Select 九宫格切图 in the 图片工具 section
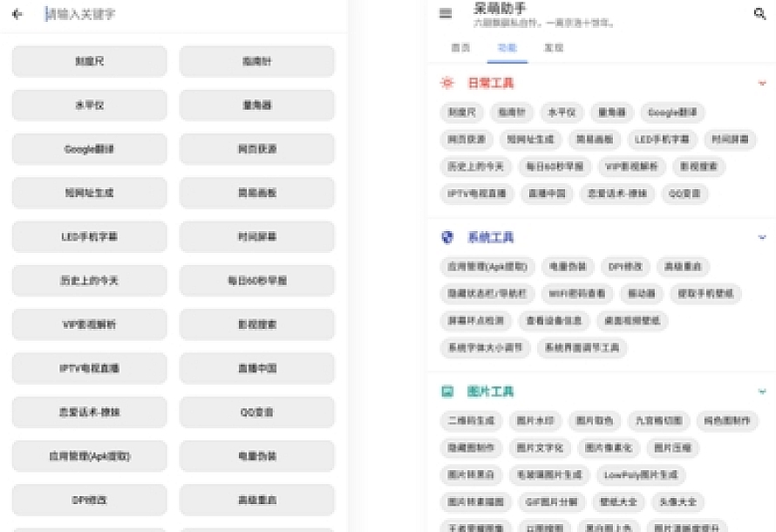The width and height of the screenshot is (776, 532). point(658,420)
